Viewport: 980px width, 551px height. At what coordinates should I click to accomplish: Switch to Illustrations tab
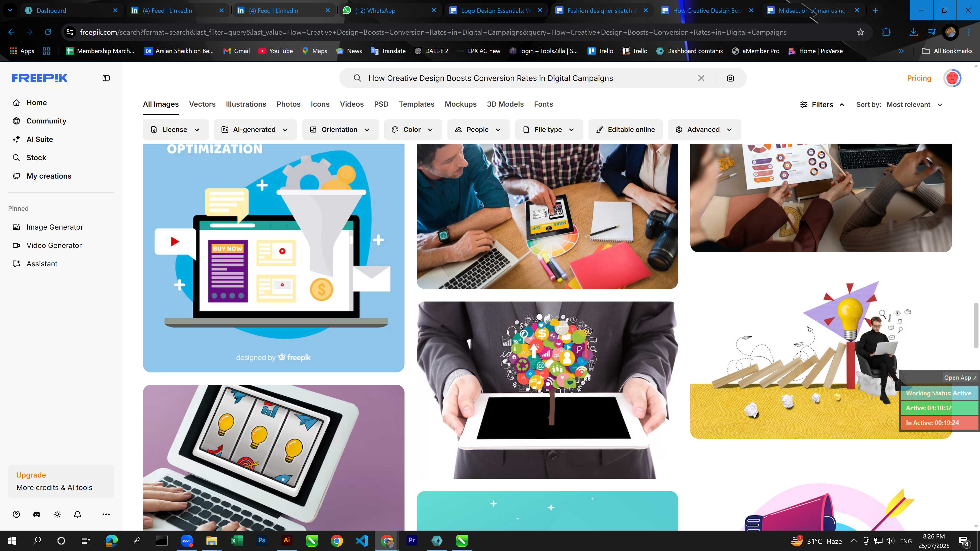[246, 104]
